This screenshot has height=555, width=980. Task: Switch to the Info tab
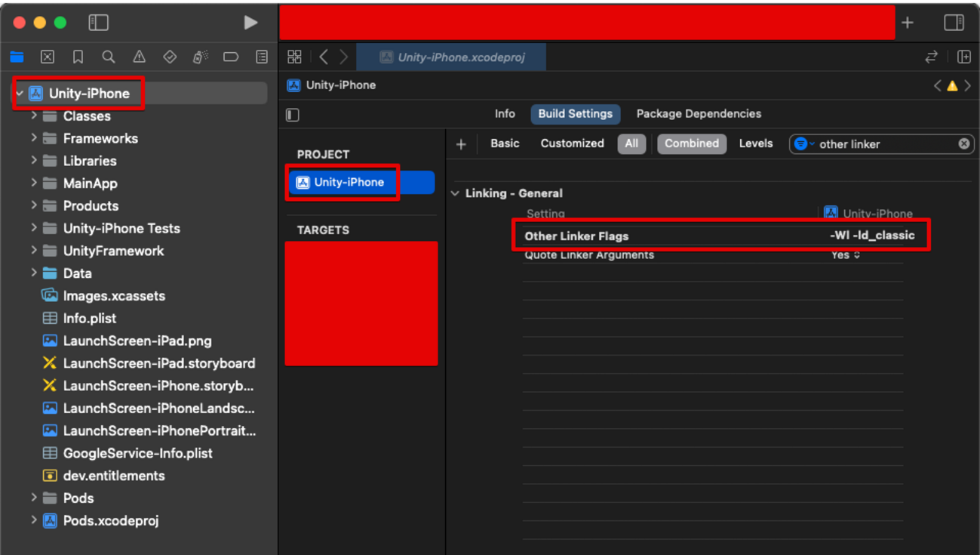point(505,114)
